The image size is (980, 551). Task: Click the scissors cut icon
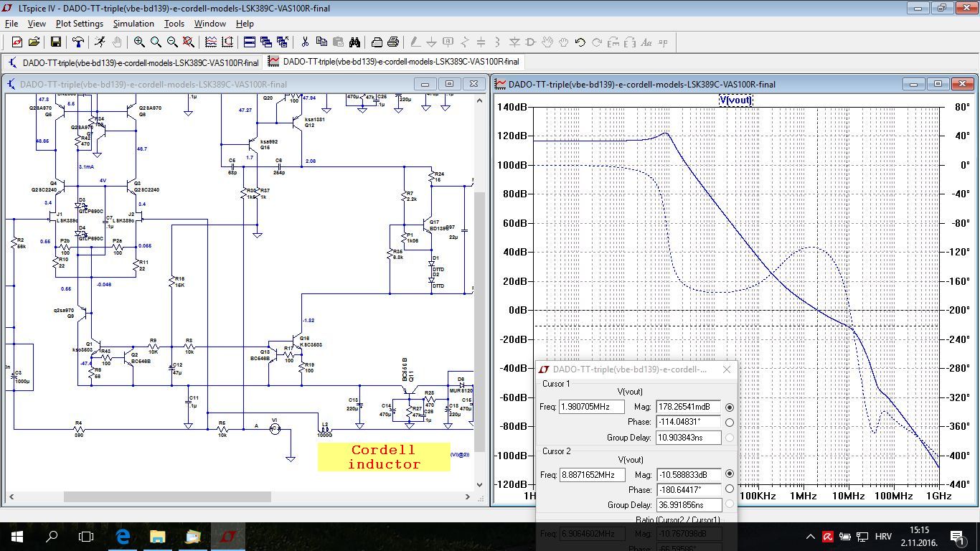(x=305, y=42)
